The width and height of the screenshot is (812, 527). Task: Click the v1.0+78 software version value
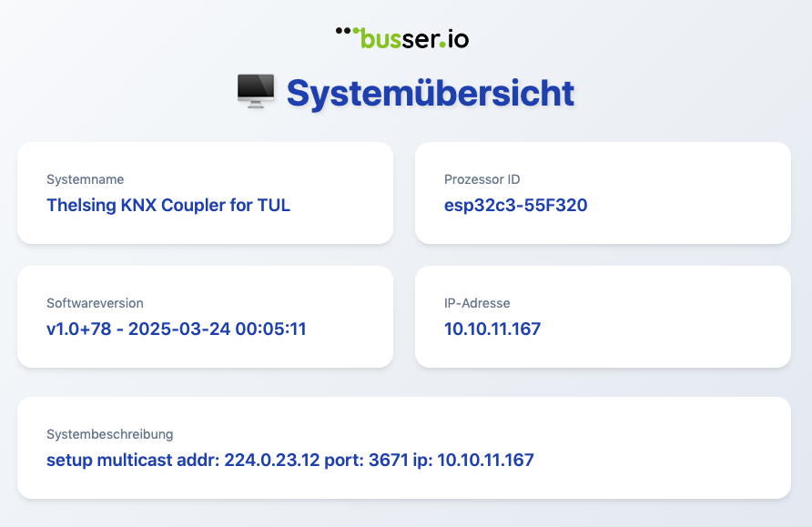pos(176,329)
